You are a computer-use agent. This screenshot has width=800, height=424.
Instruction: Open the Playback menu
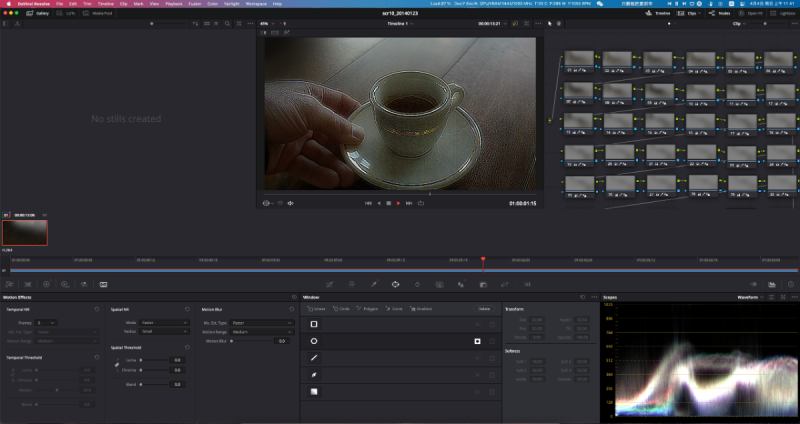click(173, 4)
